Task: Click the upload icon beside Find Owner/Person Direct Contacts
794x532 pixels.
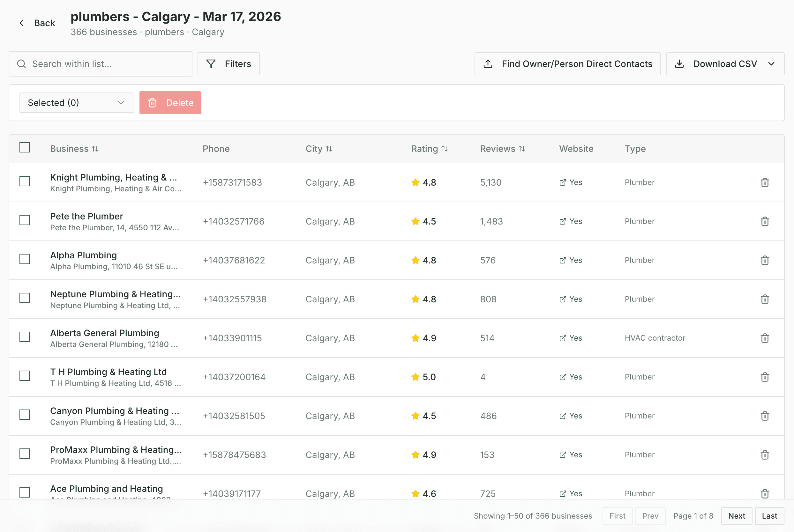Action: point(488,64)
